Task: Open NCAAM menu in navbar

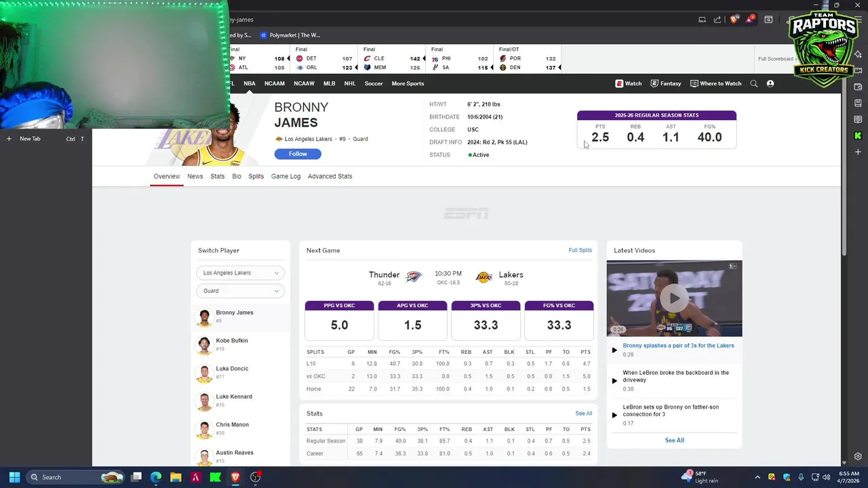Action: pos(274,83)
